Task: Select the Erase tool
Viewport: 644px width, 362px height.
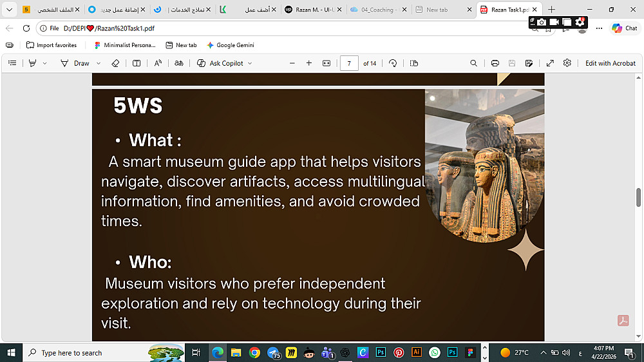Action: [115, 63]
